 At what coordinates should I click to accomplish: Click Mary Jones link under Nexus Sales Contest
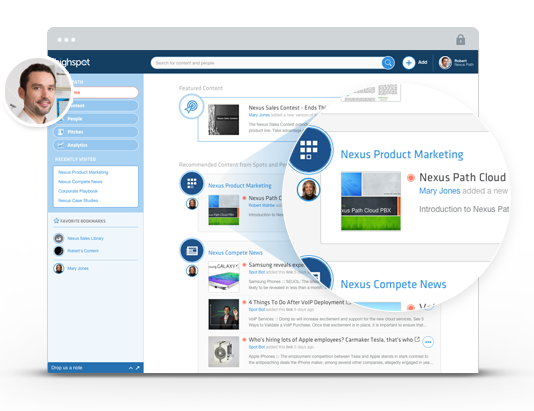[x=259, y=115]
